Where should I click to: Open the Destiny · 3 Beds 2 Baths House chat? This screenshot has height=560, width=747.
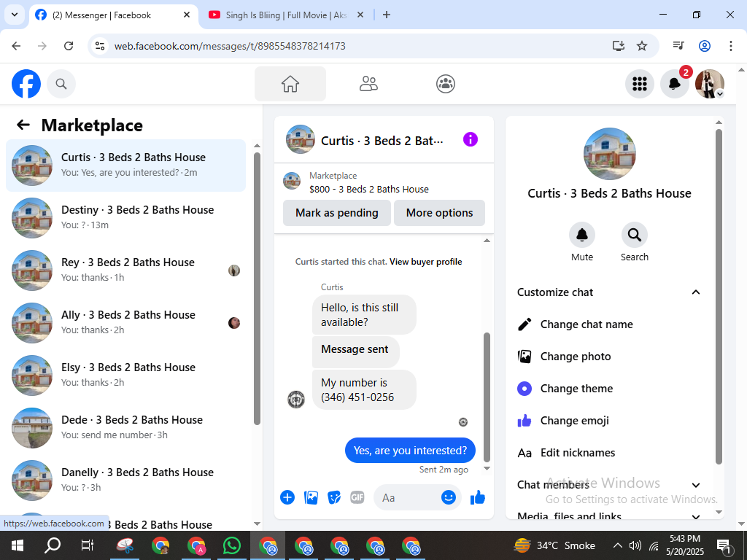(x=125, y=217)
